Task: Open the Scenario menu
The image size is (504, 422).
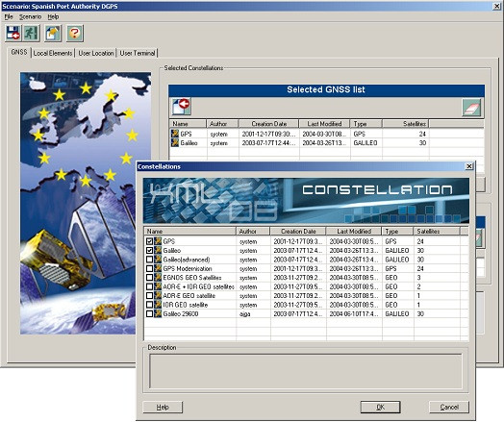Action: tap(30, 16)
